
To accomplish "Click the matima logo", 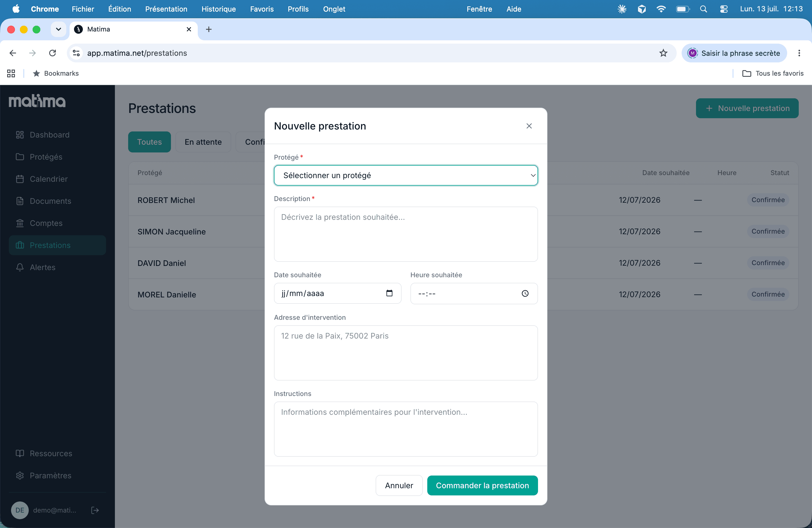I will click(x=37, y=101).
